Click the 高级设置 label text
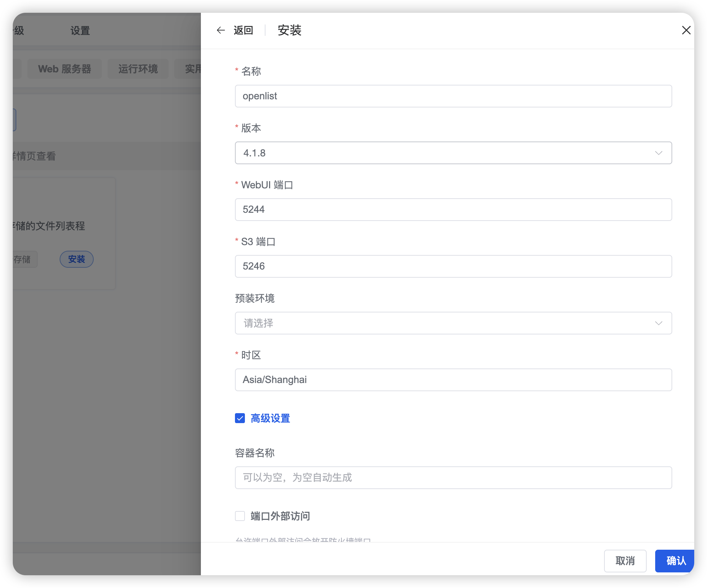The width and height of the screenshot is (707, 588). coord(270,418)
